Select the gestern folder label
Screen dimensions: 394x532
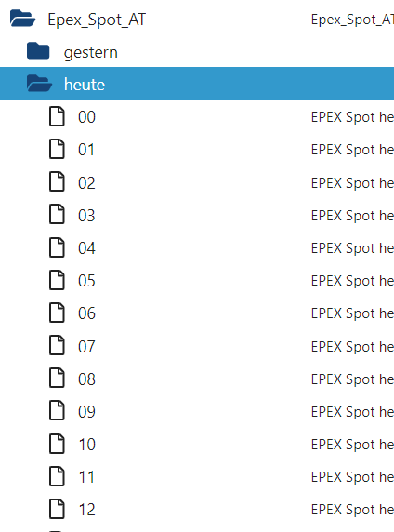(90, 52)
